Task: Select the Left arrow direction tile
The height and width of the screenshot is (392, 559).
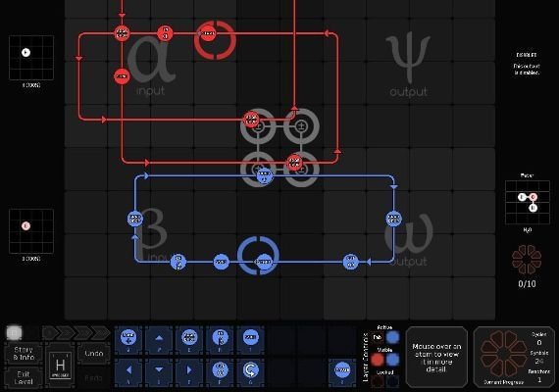Action: pos(128,371)
